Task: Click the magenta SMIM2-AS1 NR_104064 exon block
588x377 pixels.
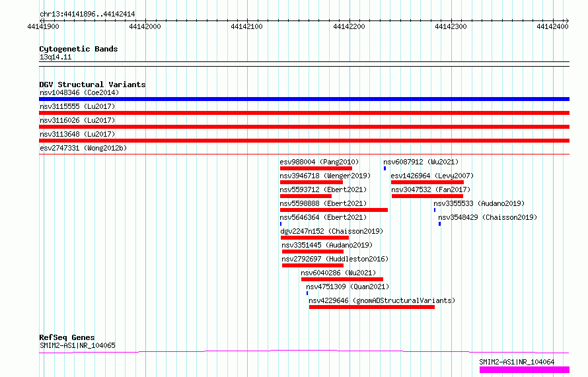Action: (x=525, y=370)
